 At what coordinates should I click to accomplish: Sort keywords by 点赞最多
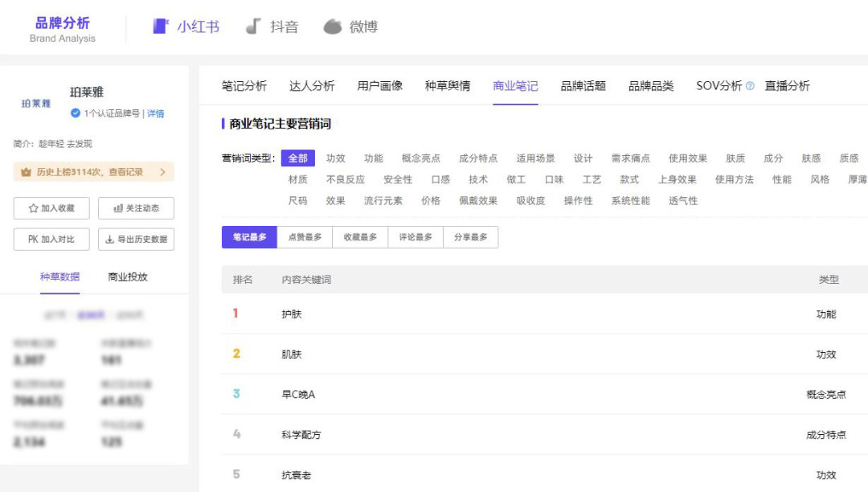[x=305, y=237]
